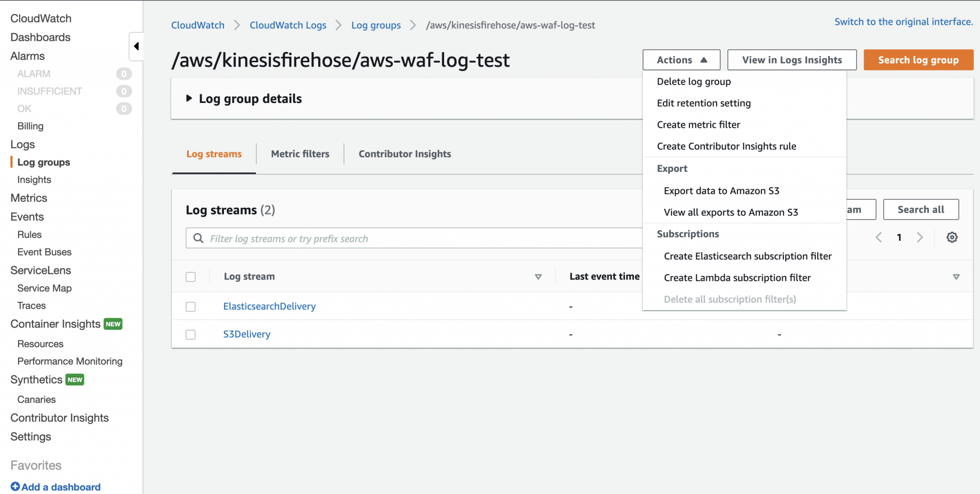Collapse the left navigation panel arrow
This screenshot has width=980, height=494.
click(x=136, y=46)
